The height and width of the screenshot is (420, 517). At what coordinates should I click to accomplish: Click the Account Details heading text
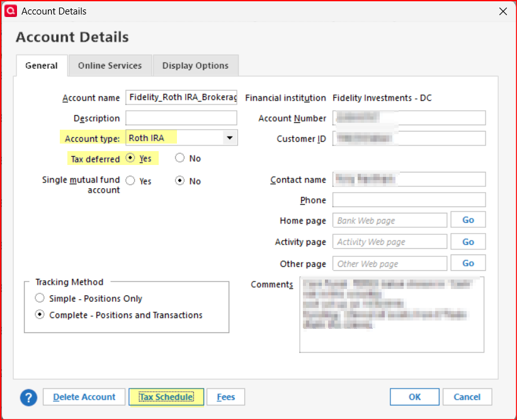pyautogui.click(x=72, y=37)
